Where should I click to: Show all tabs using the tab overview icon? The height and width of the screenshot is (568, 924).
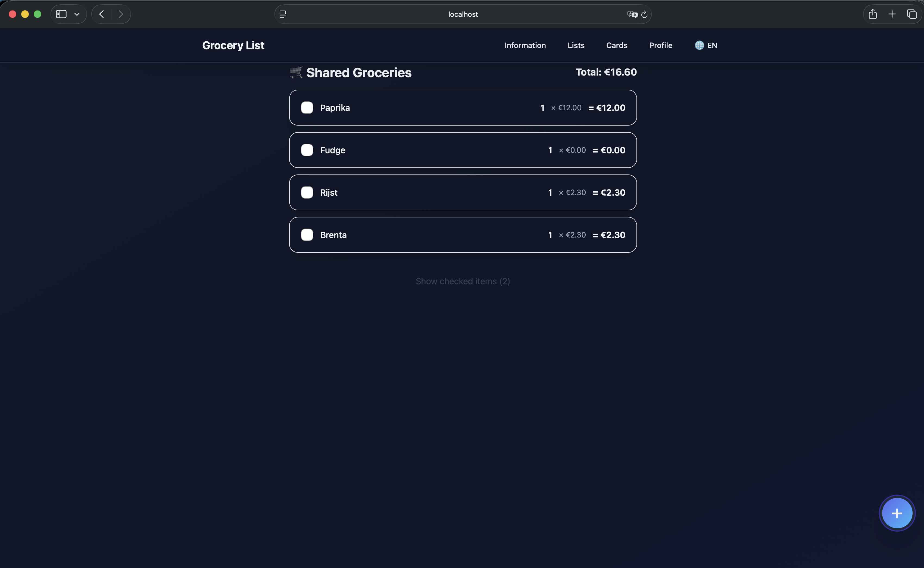point(912,14)
